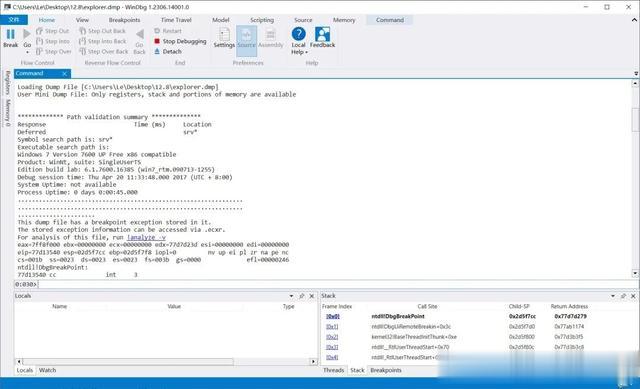Toggle pin on the Locals panel
Image resolution: width=640 pixels, height=389 pixels.
(302, 296)
